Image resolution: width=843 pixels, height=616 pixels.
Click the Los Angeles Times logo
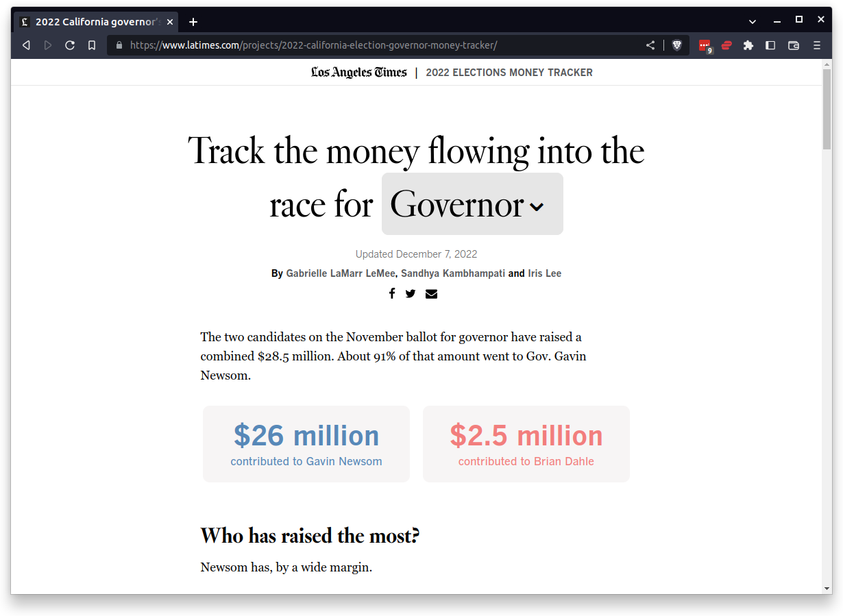pos(359,73)
